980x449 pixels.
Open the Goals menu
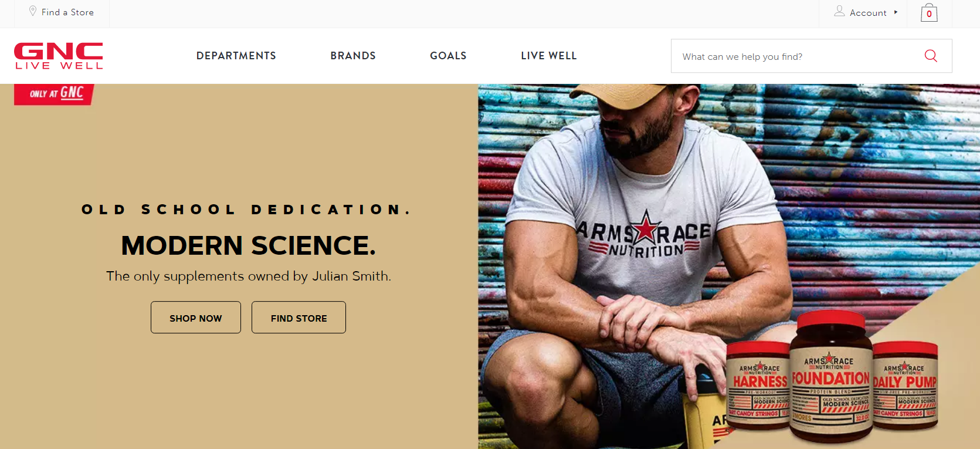(x=448, y=56)
